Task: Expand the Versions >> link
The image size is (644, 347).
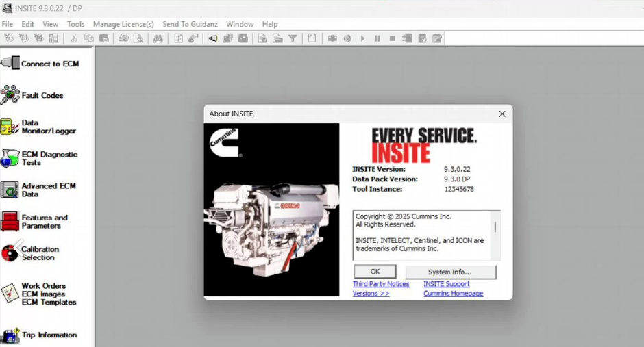Action: pos(371,293)
